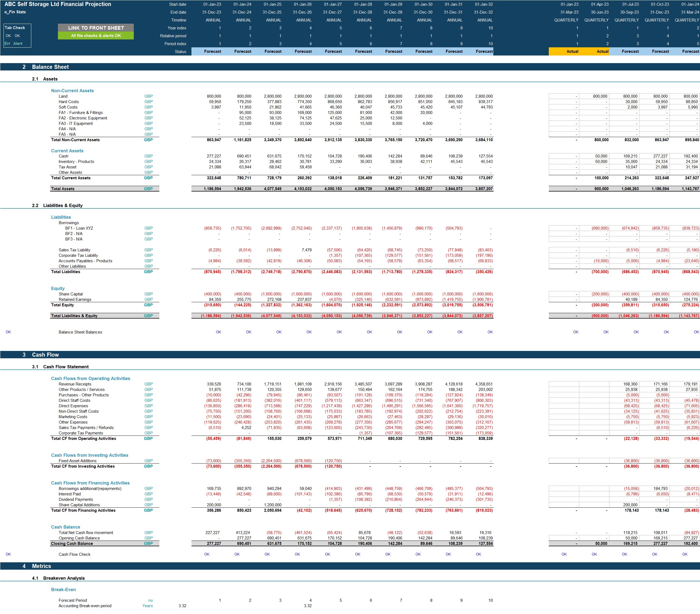Click the green 'All file checks & alerts OK' banner

(x=95, y=36)
